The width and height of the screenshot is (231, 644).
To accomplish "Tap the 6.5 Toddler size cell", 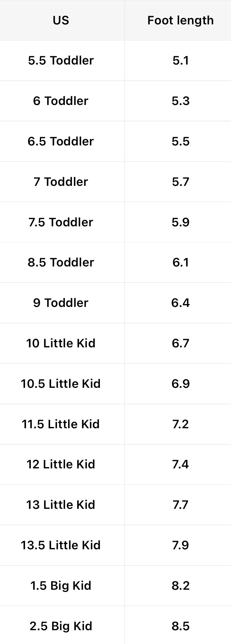I will coord(61,141).
